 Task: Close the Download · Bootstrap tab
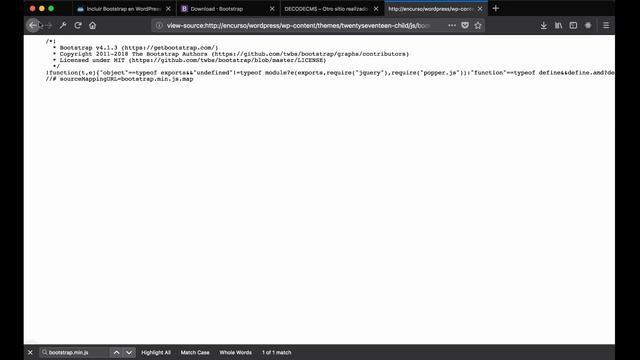pos(272,9)
